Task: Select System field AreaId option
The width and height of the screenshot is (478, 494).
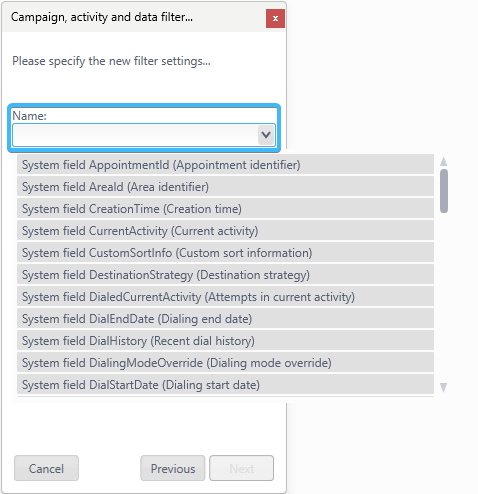Action: point(225,186)
